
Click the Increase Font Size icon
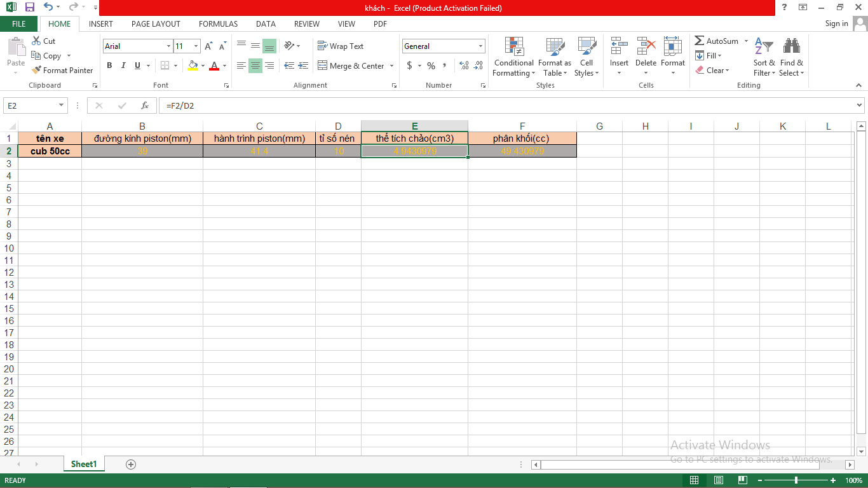pos(208,46)
